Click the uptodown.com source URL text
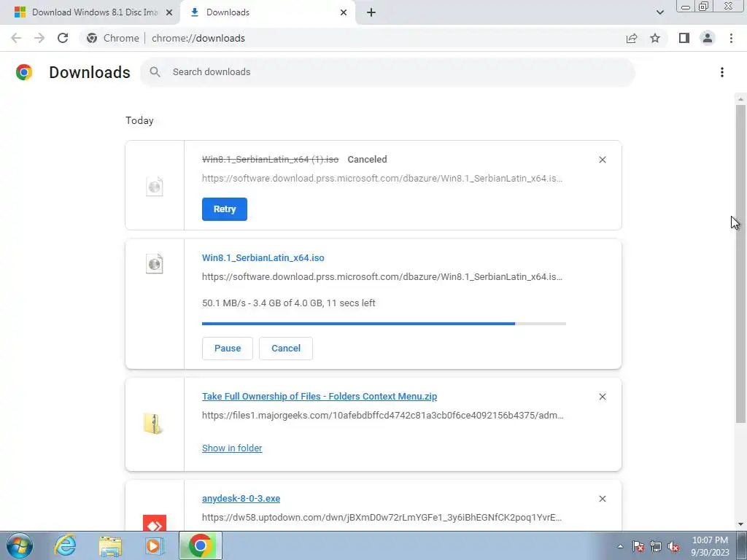 tap(382, 517)
